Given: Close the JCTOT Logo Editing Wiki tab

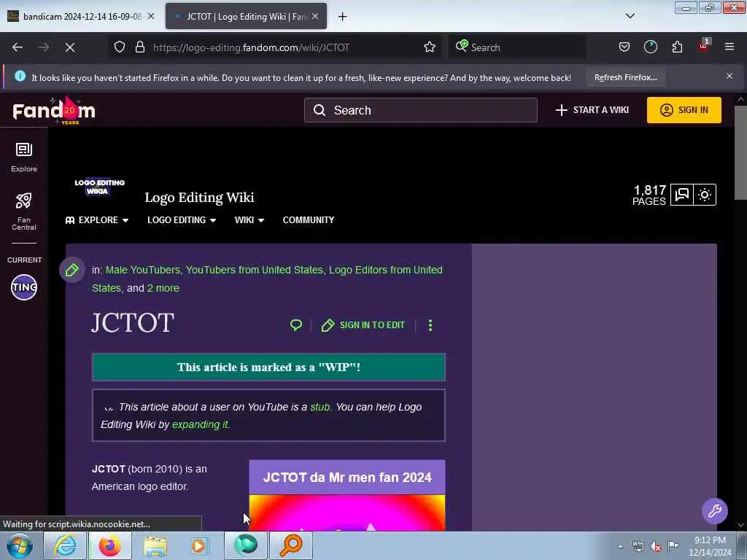Looking at the screenshot, I should pyautogui.click(x=315, y=16).
